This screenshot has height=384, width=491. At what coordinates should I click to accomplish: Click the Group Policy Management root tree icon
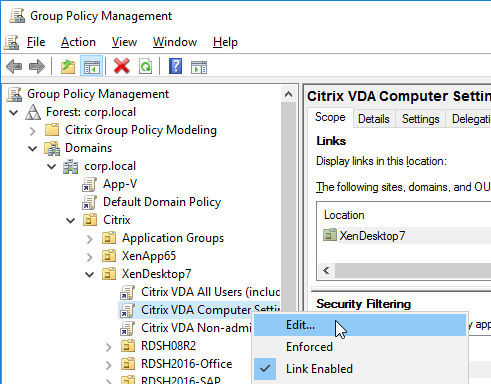[14, 94]
